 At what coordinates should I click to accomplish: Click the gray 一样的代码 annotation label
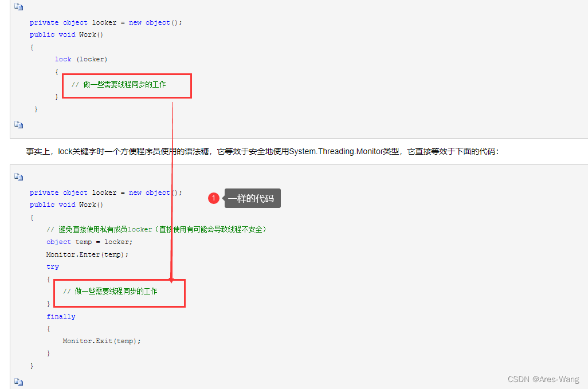point(252,198)
